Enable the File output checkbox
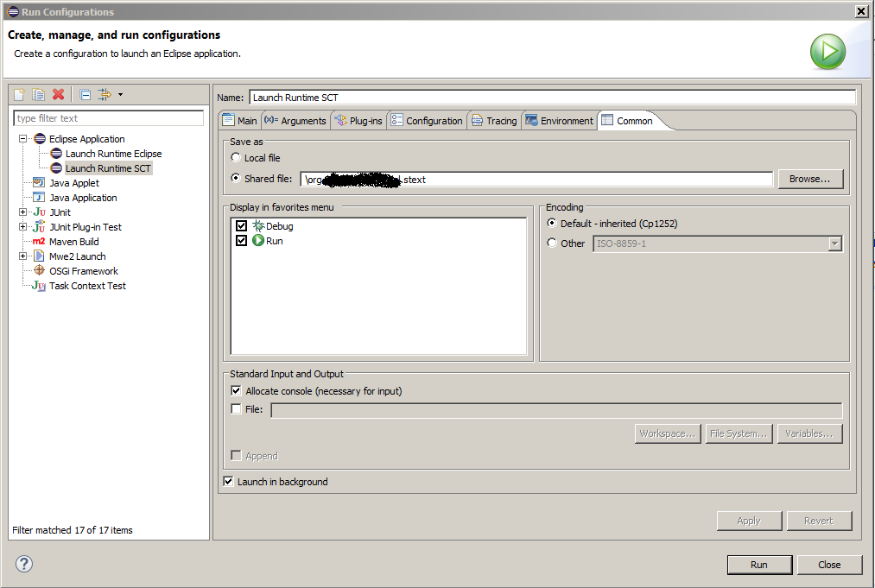Viewport: 875px width, 588px height. click(236, 408)
